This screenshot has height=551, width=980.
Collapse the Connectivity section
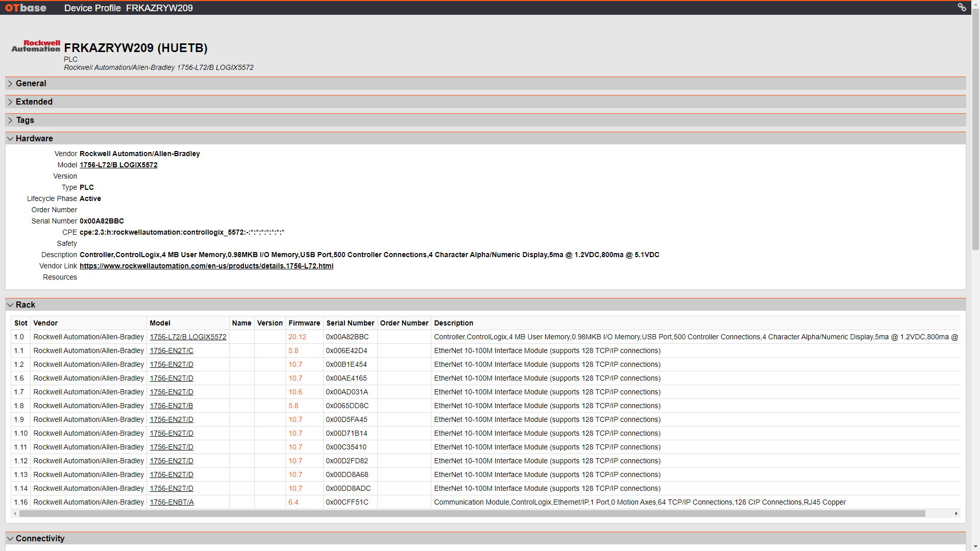[485, 538]
